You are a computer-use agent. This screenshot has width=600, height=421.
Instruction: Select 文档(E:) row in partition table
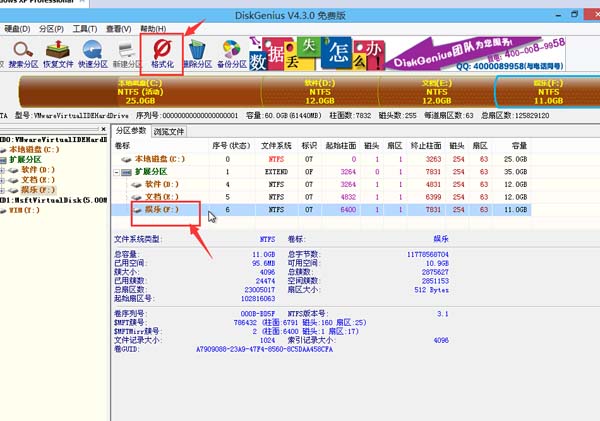point(321,197)
